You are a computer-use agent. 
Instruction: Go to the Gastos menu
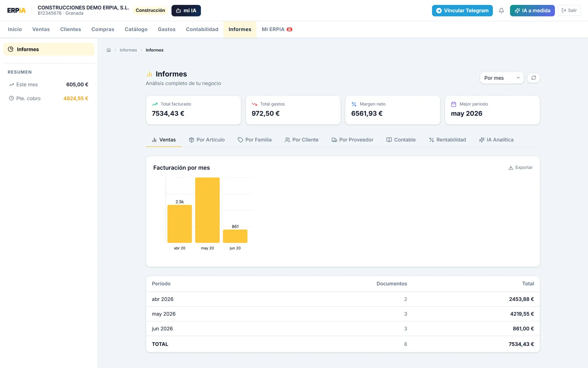point(167,29)
